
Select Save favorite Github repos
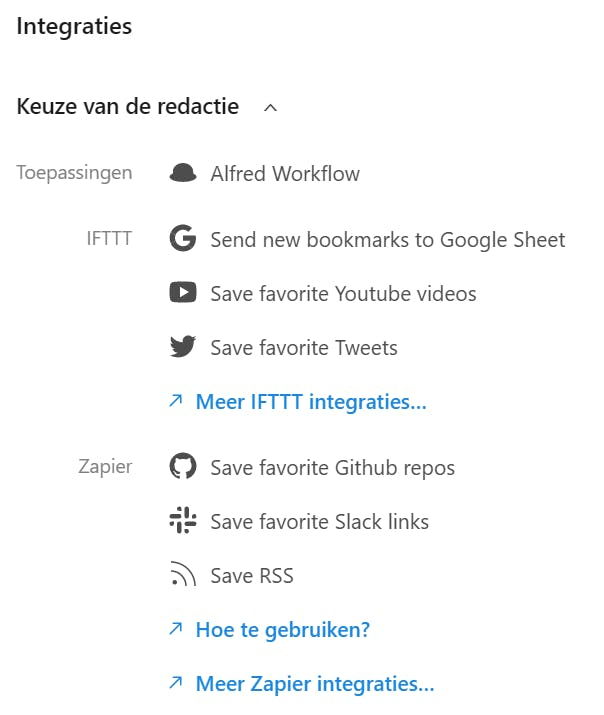click(x=332, y=468)
